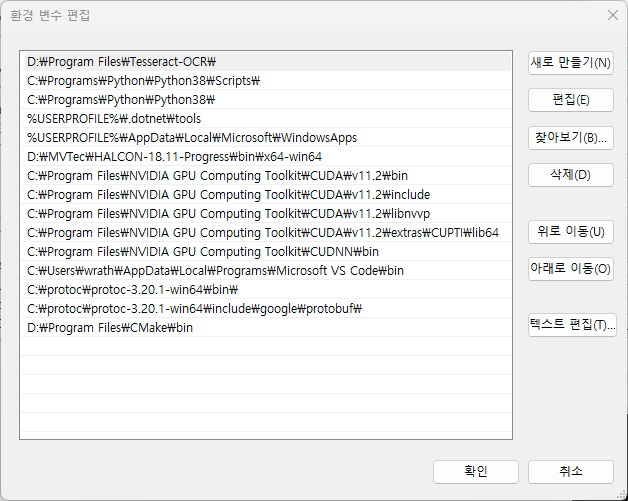The height and width of the screenshot is (501, 628).
Task: Confirm with the 확인 button
Action: pos(476,472)
